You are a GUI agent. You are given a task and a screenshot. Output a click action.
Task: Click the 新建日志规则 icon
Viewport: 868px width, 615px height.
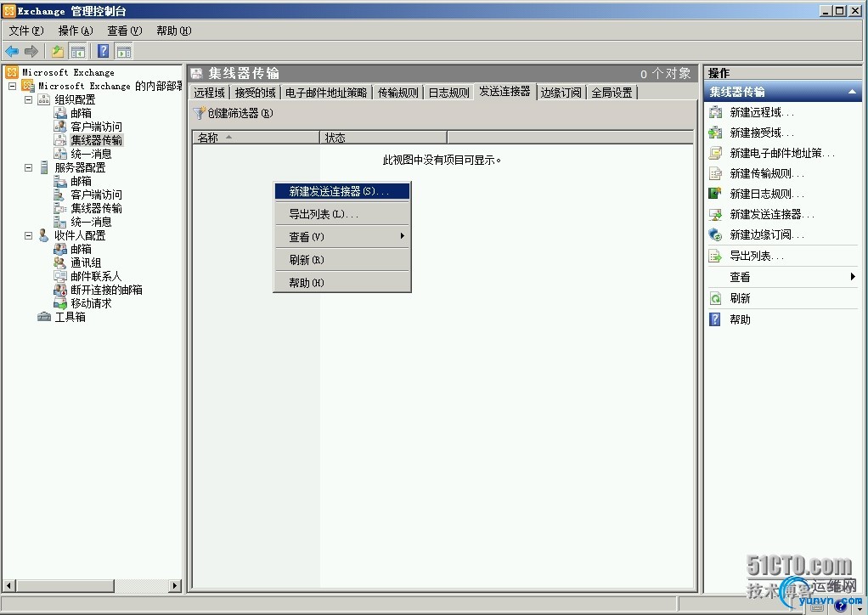[715, 194]
